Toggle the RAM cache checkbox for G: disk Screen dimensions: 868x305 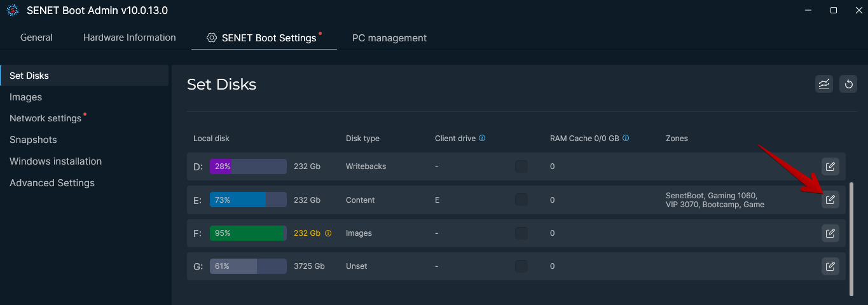pos(521,266)
